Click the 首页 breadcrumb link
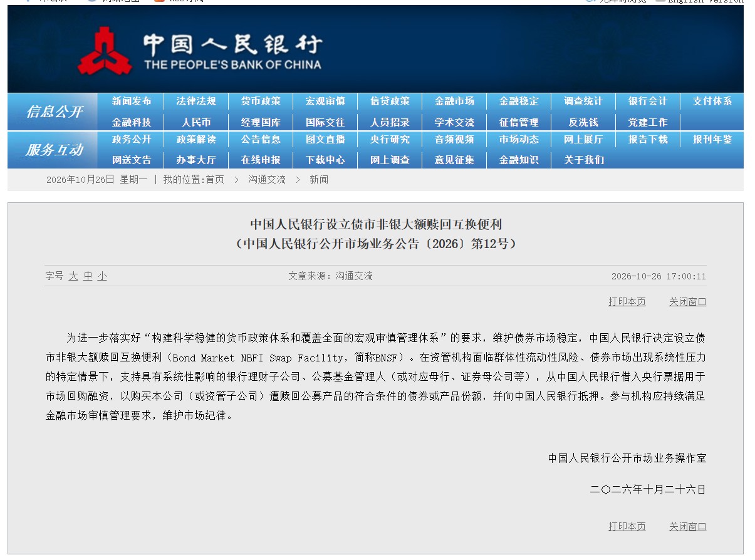The width and height of the screenshot is (755, 560). click(214, 179)
